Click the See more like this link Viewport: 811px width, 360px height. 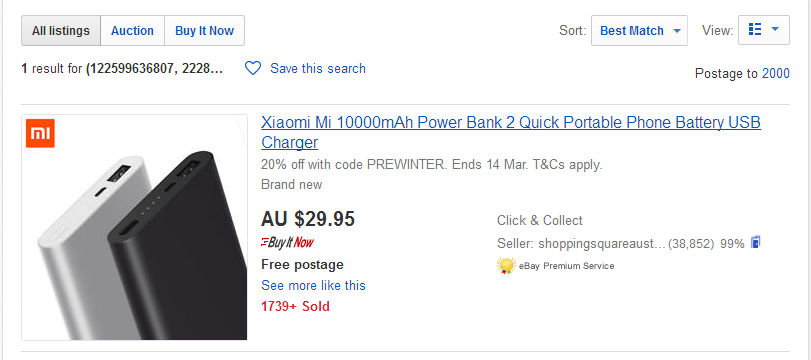pyautogui.click(x=313, y=286)
